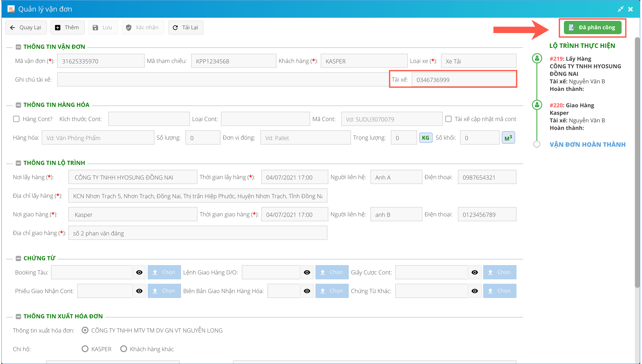Choose Khách hàng khác radio option
The height and width of the screenshot is (364, 642).
click(x=124, y=349)
